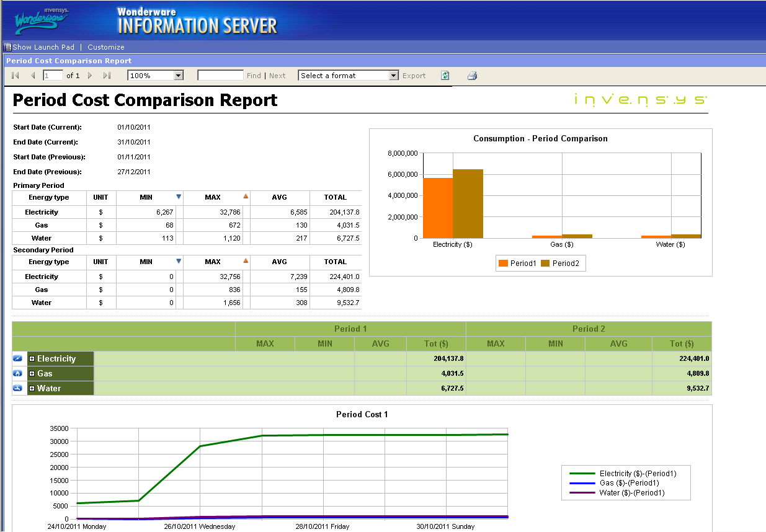
Task: Click the Water tap icon
Action: 17,388
